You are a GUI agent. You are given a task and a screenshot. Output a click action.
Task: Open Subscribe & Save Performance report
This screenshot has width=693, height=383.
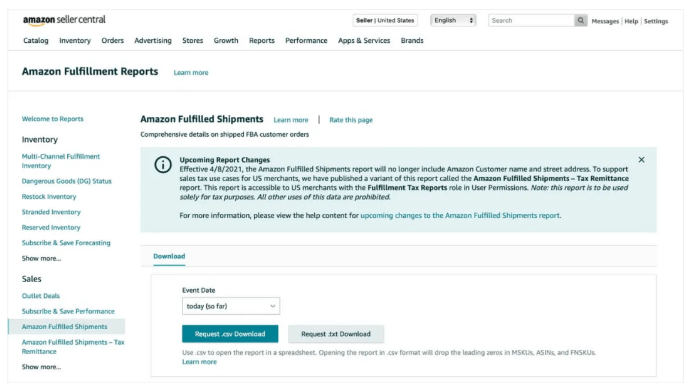point(68,311)
